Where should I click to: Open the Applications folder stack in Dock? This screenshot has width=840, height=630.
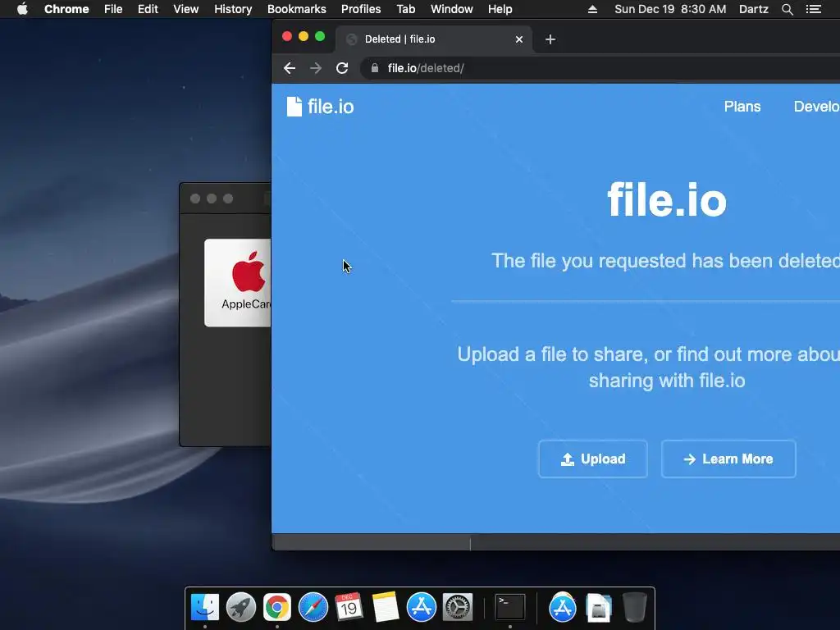point(563,608)
